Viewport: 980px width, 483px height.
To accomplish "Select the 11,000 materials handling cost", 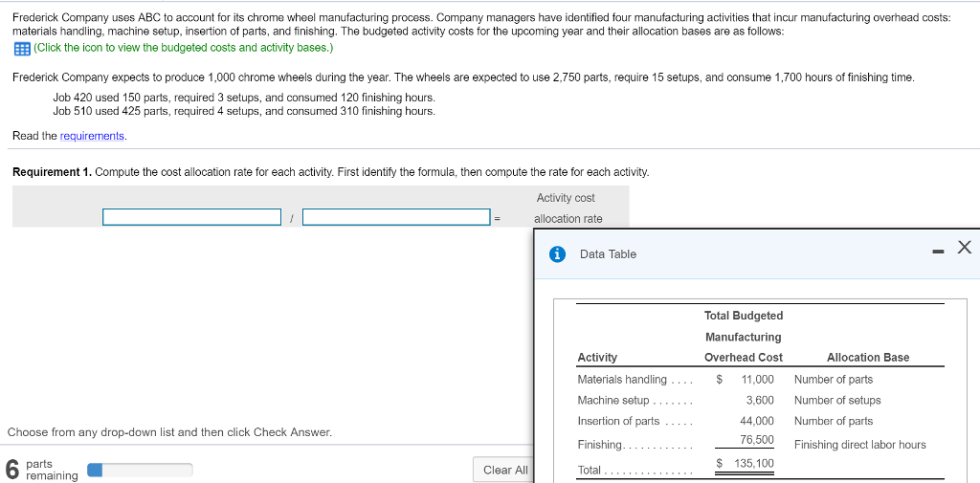I will click(758, 380).
